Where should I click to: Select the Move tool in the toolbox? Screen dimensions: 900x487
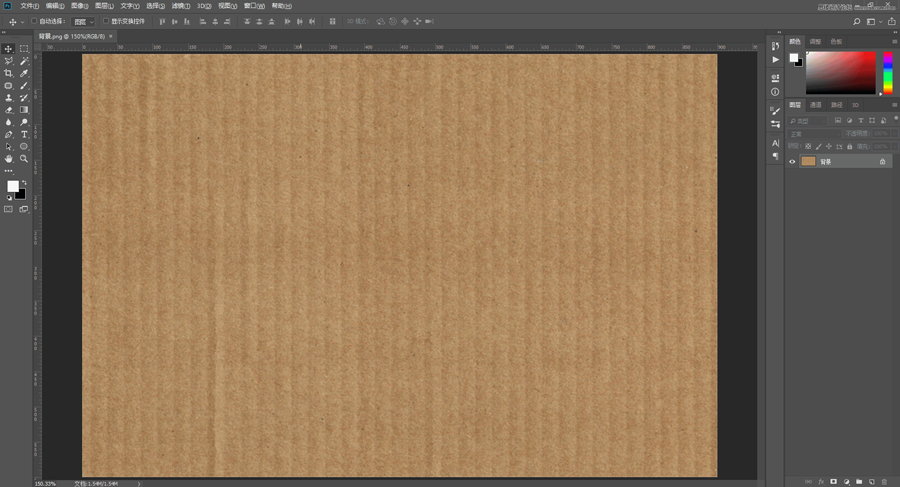(x=8, y=49)
